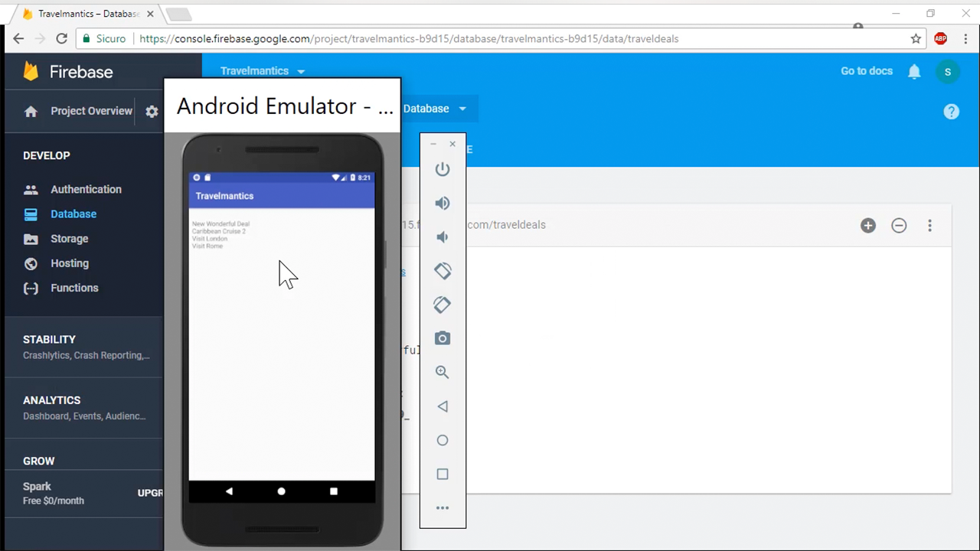Tap 'Caribbean Cruise 2' in the emulator
The width and height of the screenshot is (980, 551).
pyautogui.click(x=219, y=231)
